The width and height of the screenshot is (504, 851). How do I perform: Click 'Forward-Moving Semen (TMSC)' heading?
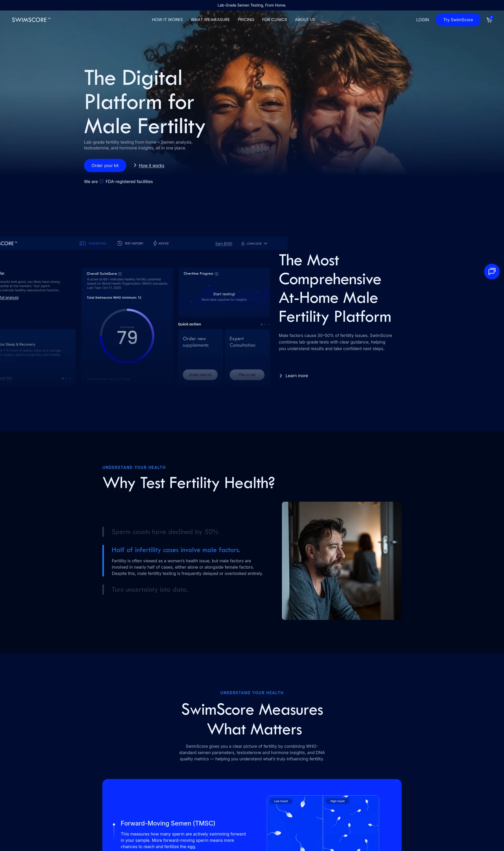[168, 823]
